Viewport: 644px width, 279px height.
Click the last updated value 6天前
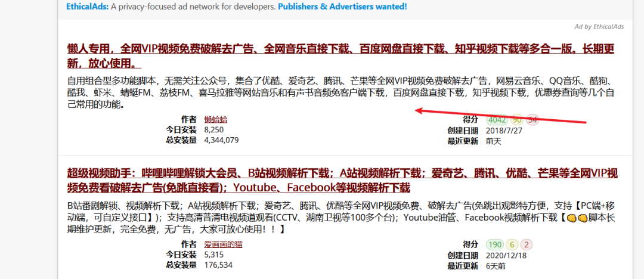pyautogui.click(x=496, y=266)
